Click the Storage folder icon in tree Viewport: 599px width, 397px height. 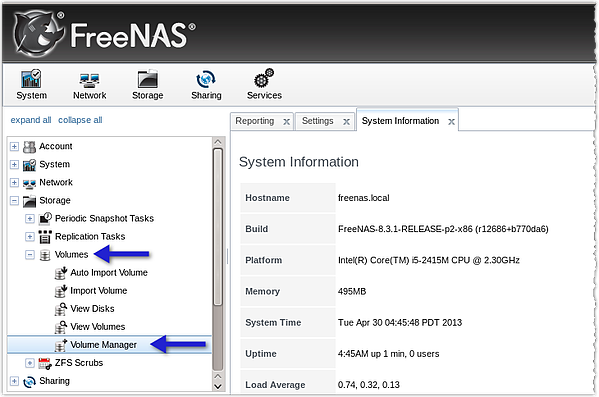click(x=29, y=201)
